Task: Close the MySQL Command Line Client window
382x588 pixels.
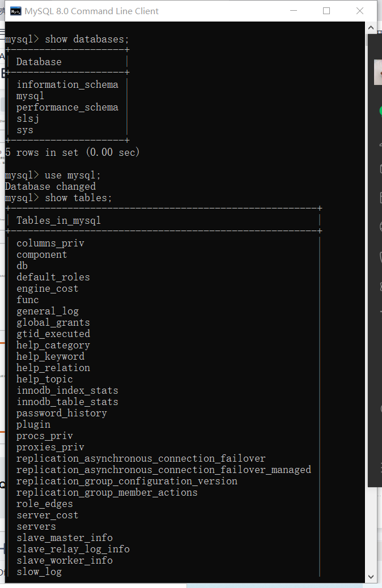Action: [359, 11]
